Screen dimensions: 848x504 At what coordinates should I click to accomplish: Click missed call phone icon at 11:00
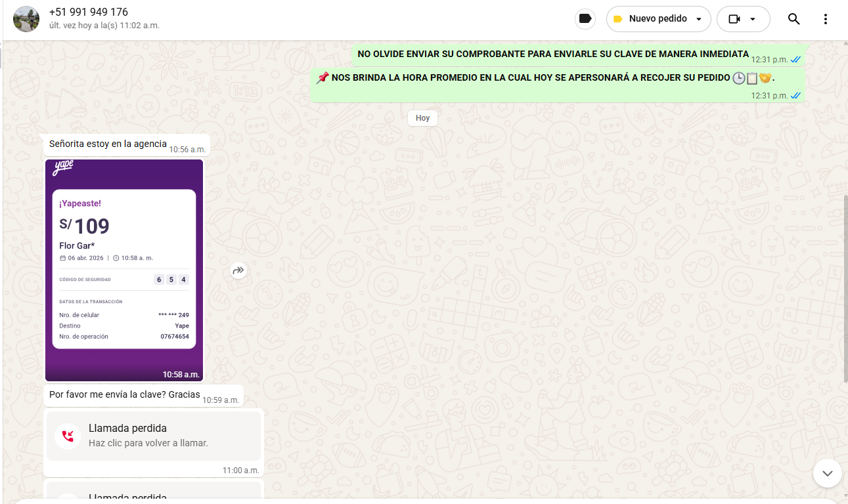click(68, 436)
